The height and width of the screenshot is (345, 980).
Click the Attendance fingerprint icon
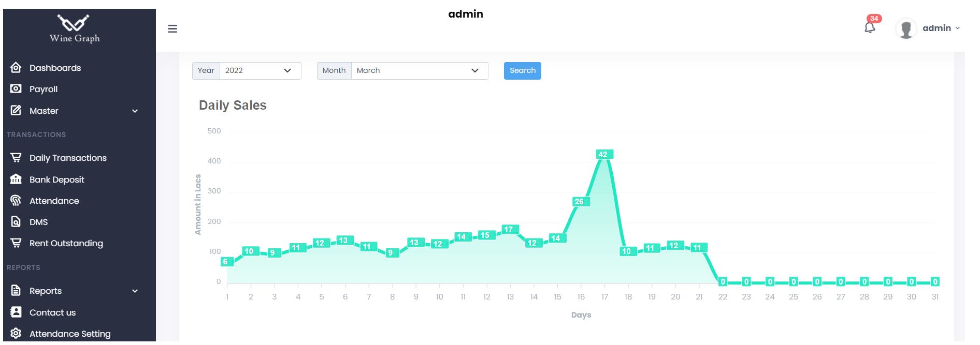(16, 201)
